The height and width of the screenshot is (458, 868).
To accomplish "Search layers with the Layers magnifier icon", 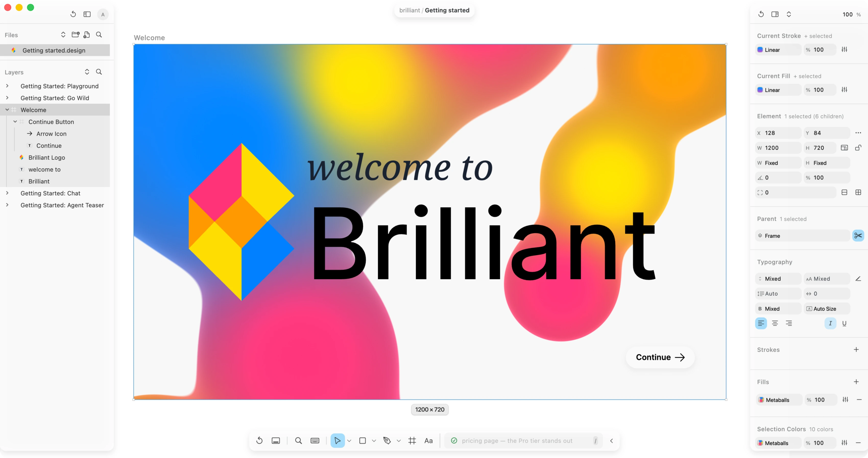I will click(99, 72).
